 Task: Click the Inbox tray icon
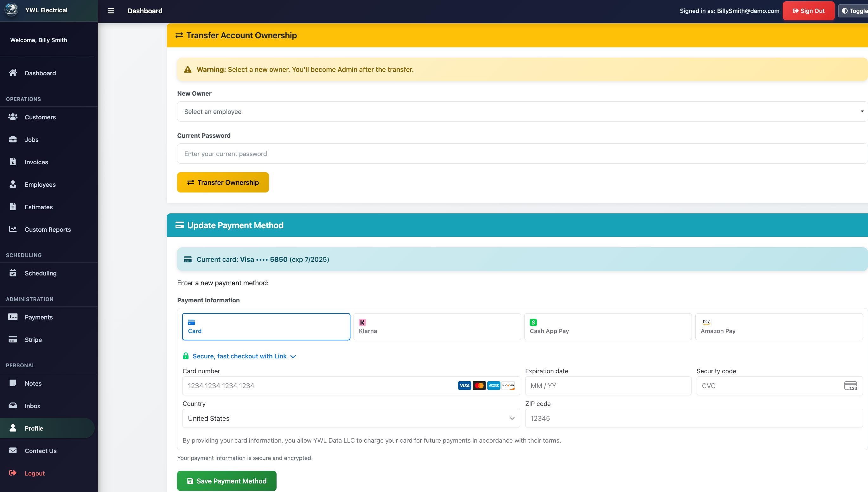tap(13, 406)
